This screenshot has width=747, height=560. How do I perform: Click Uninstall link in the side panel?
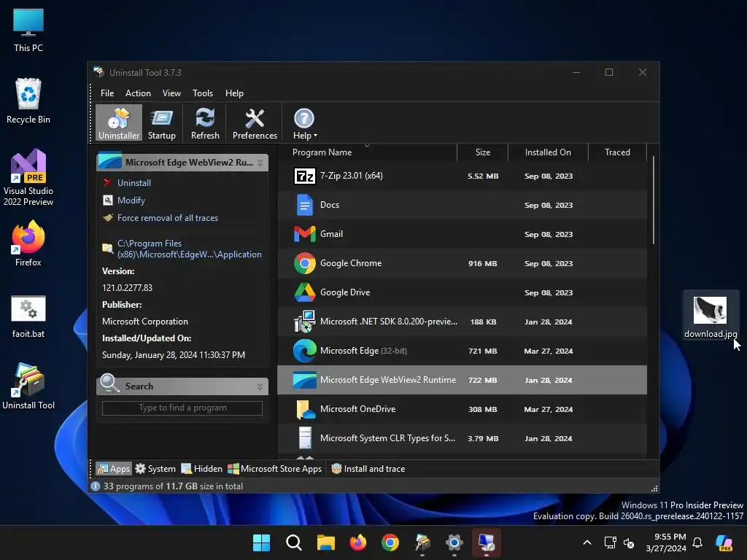(x=134, y=183)
